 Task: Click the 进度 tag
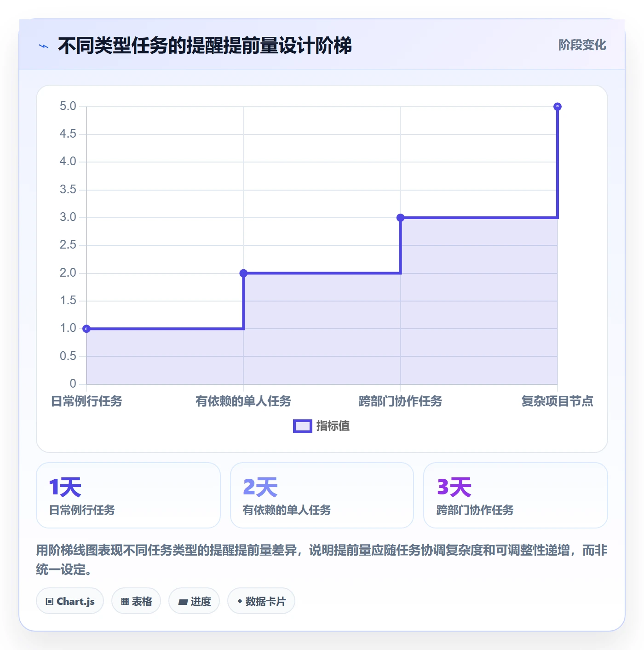tap(194, 601)
